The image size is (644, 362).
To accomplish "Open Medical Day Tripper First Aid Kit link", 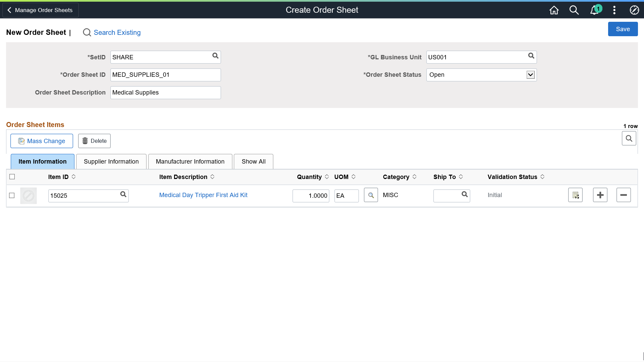I will click(203, 195).
